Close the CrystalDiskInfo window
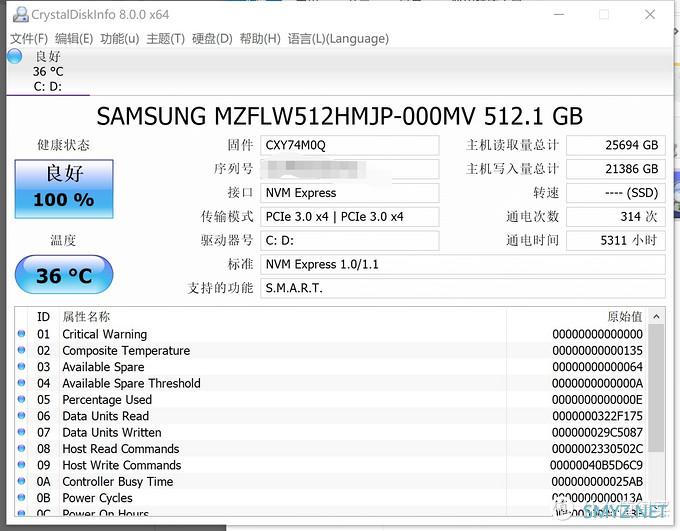This screenshot has height=531, width=680. (650, 14)
